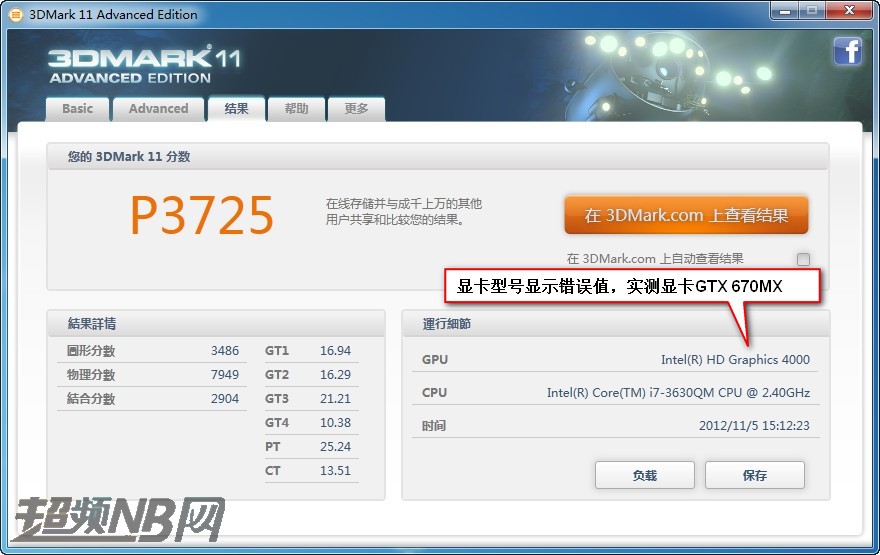This screenshot has height=555, width=880.
Task: Enable 在 3DMark.com 上自动查看结果 checkbox
Action: click(803, 259)
